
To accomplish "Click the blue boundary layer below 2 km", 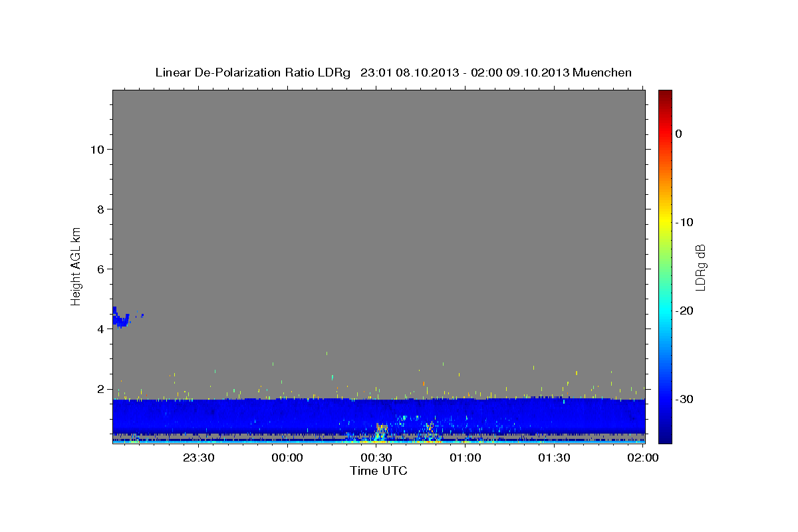I will click(378, 416).
